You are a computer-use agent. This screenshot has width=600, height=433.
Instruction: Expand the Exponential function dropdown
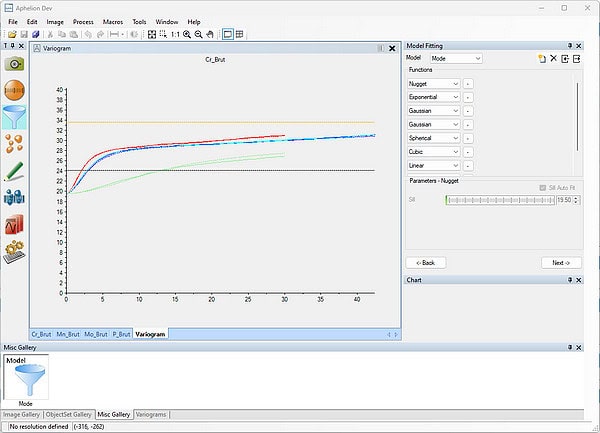pos(434,97)
